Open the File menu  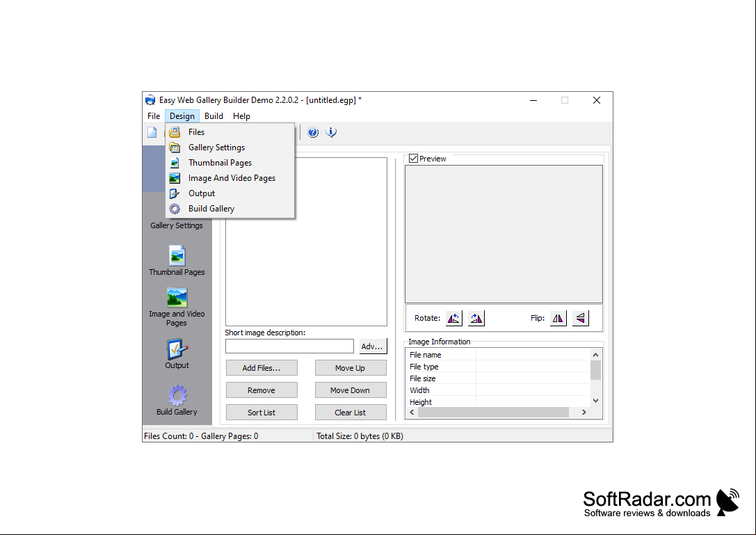tap(154, 116)
